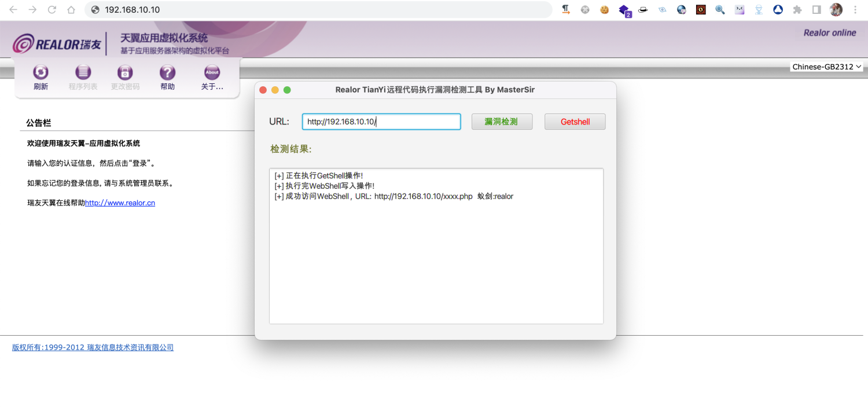Click the browser back arrow

pos(13,10)
